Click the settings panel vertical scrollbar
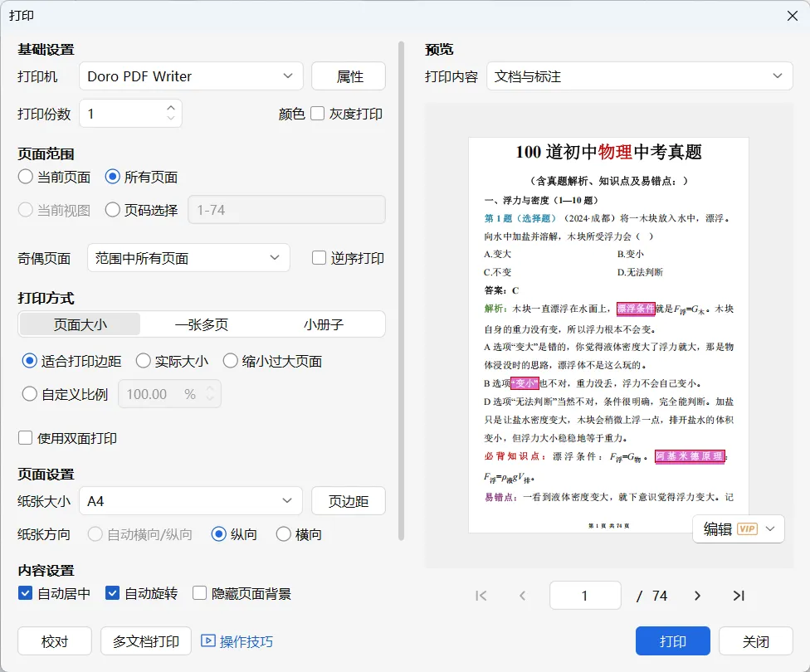The image size is (810, 672). [x=401, y=290]
